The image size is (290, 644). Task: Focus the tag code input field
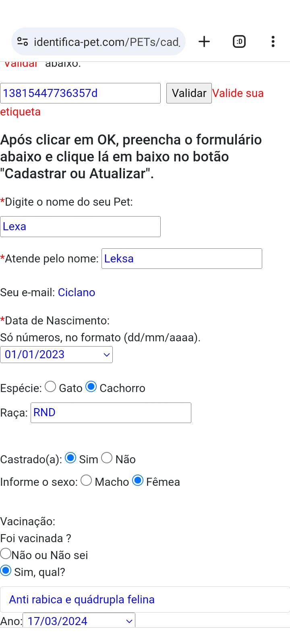80,93
